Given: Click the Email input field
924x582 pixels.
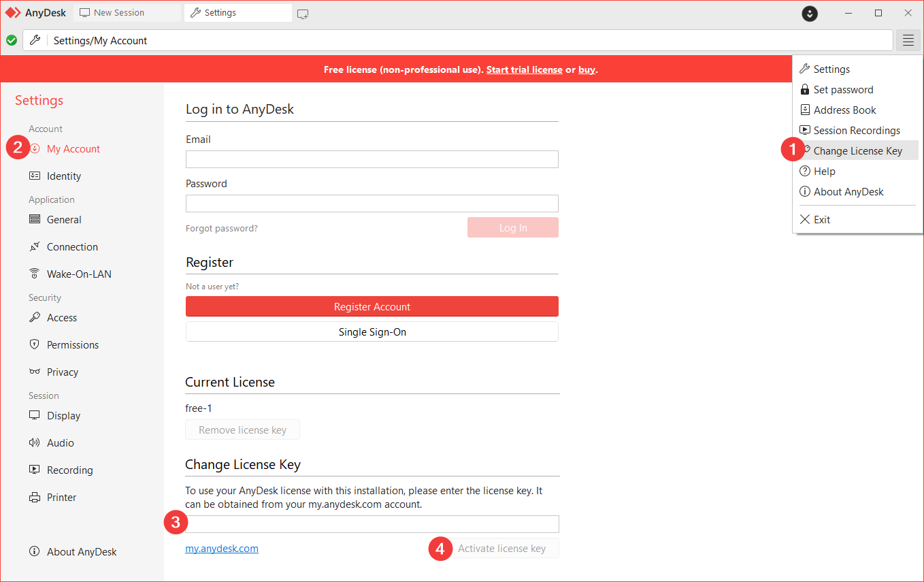Looking at the screenshot, I should coord(372,159).
